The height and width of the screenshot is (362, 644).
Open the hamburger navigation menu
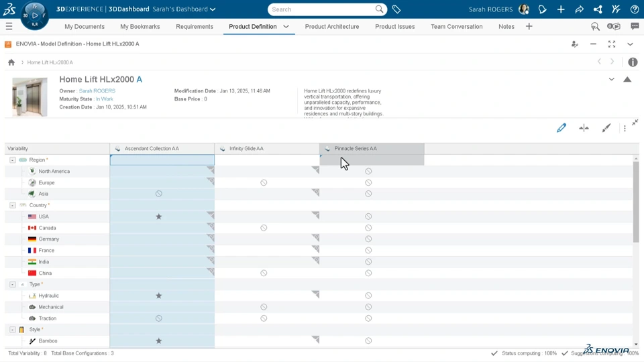[x=9, y=27]
